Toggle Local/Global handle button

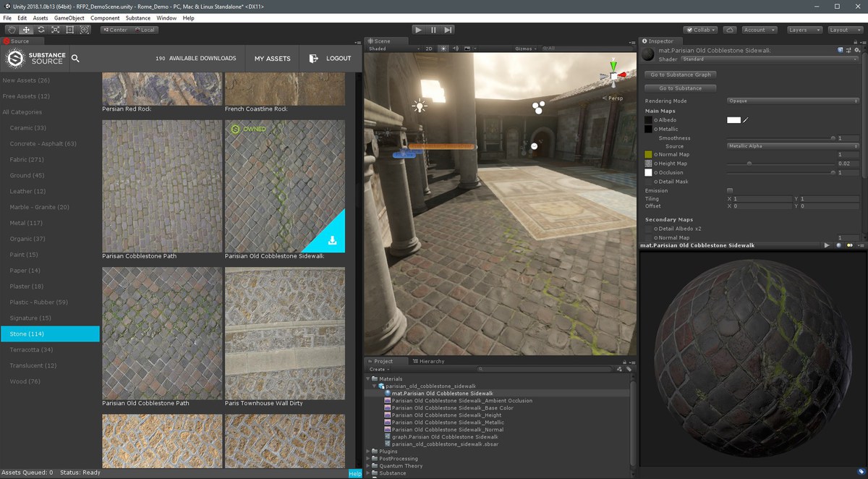[x=144, y=30]
